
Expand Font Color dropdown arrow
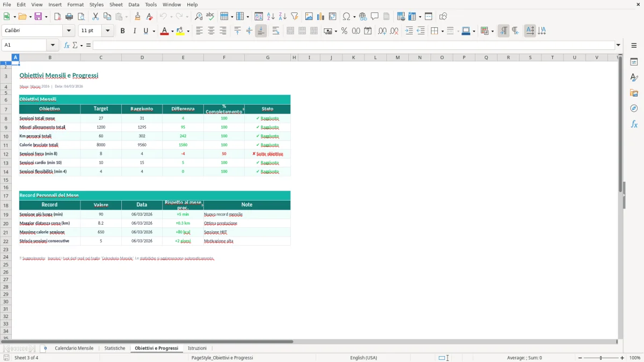(x=172, y=31)
